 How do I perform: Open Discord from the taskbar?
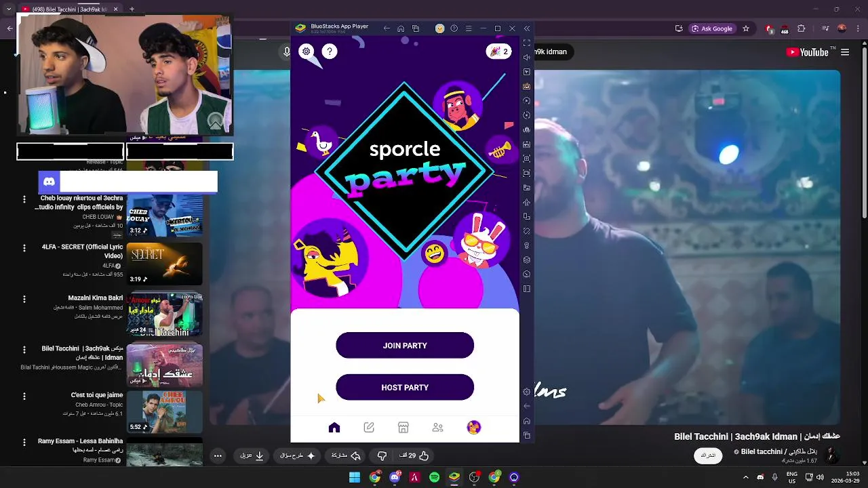pos(395,477)
